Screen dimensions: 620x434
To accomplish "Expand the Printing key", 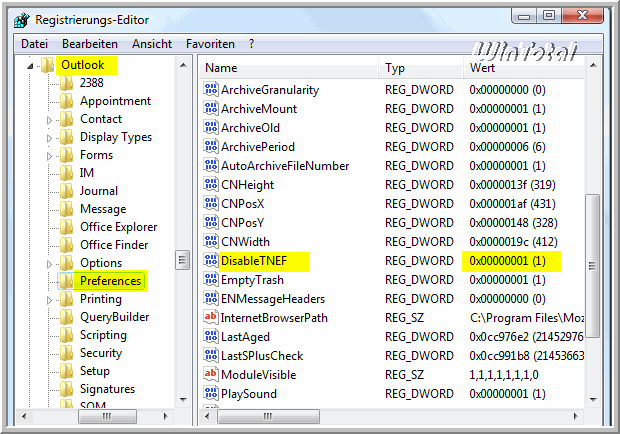I will (x=49, y=300).
